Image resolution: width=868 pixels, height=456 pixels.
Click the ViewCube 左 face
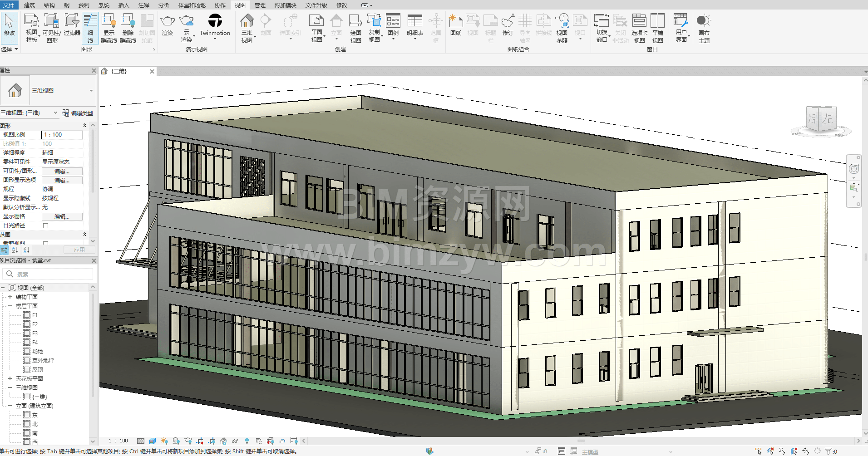click(x=828, y=119)
